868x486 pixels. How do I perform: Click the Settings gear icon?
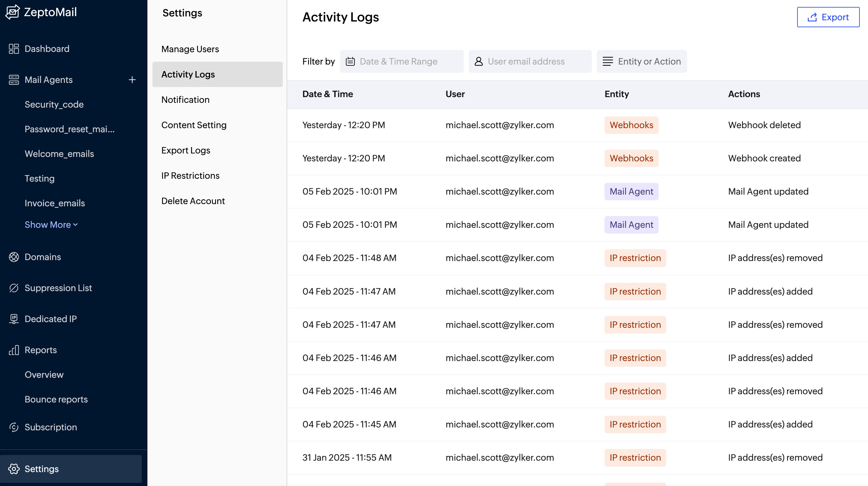click(14, 469)
